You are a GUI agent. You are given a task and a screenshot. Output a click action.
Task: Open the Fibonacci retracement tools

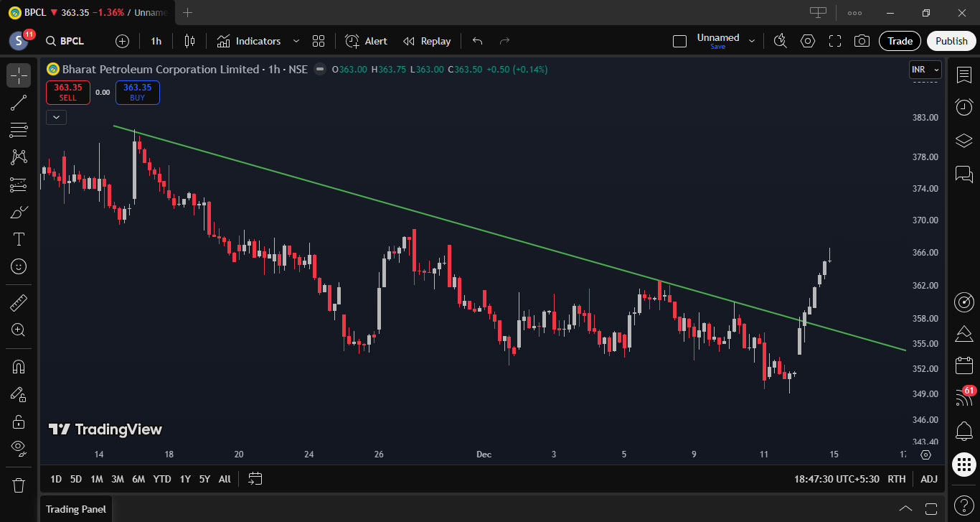(19, 130)
